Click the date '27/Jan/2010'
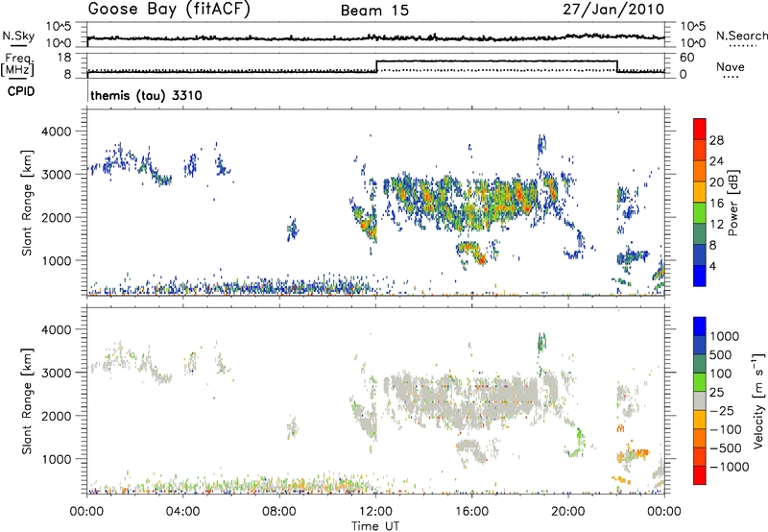Screen dimensions: 768x532 [613, 10]
